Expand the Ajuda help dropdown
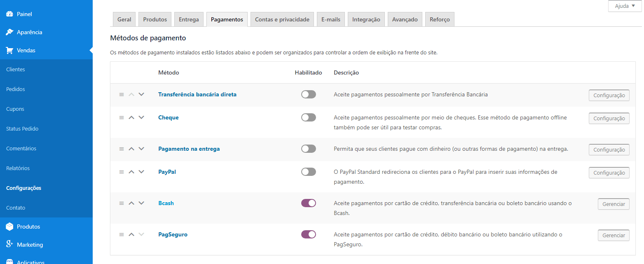 tap(625, 6)
